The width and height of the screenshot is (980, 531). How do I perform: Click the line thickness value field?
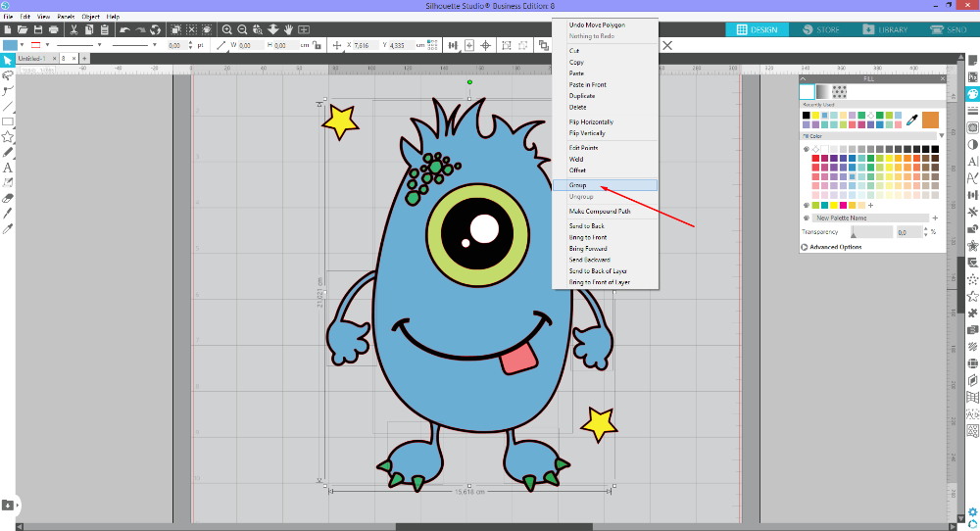pos(175,45)
